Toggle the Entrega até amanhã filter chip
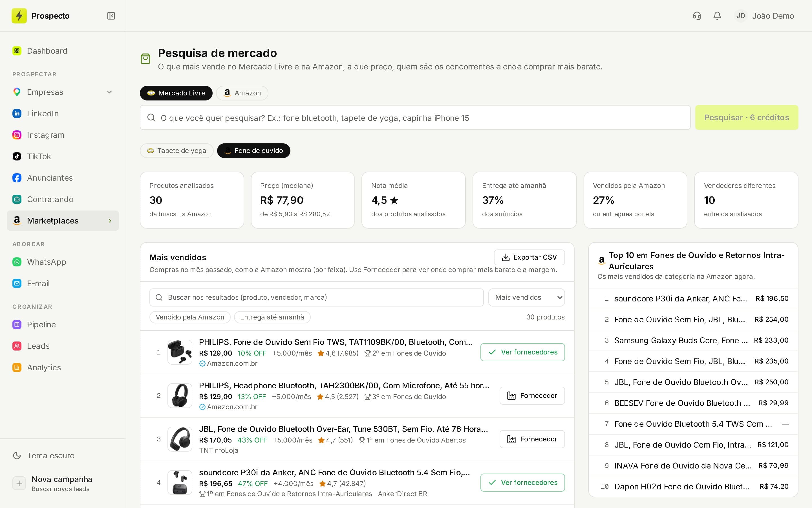The image size is (812, 508). [272, 317]
